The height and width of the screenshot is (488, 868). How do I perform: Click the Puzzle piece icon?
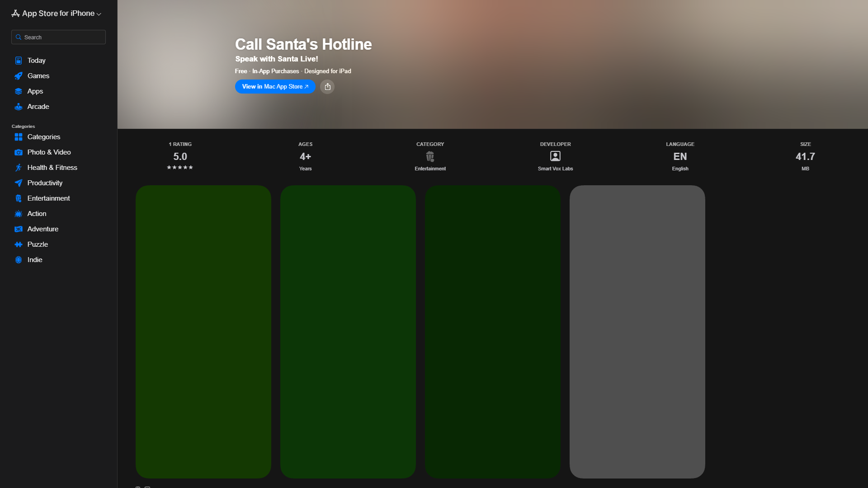19,244
